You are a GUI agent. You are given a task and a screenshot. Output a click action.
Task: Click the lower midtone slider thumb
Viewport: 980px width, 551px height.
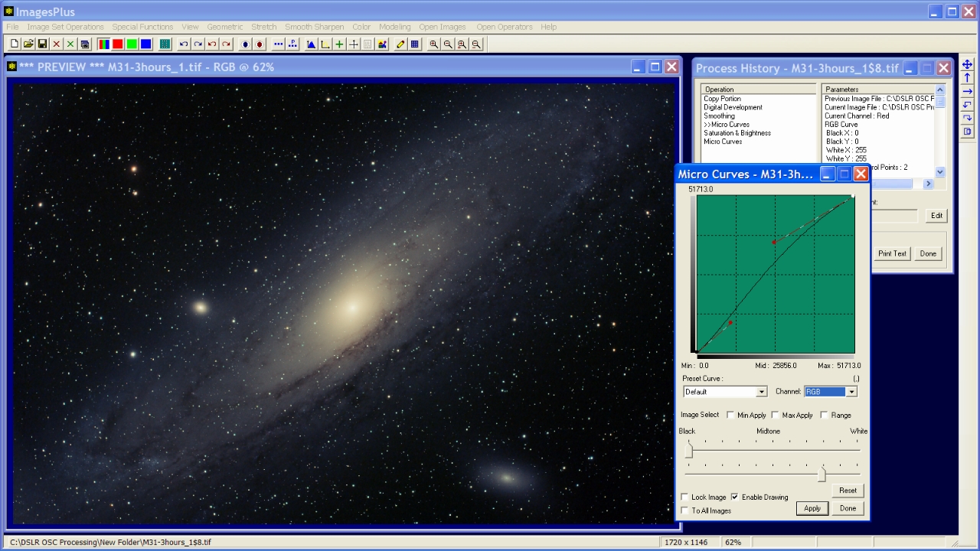point(822,474)
